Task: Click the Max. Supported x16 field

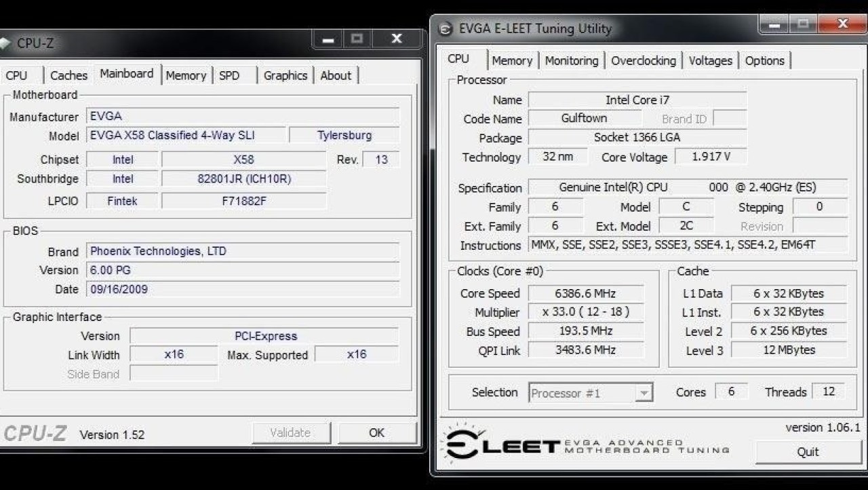Action: (x=357, y=354)
